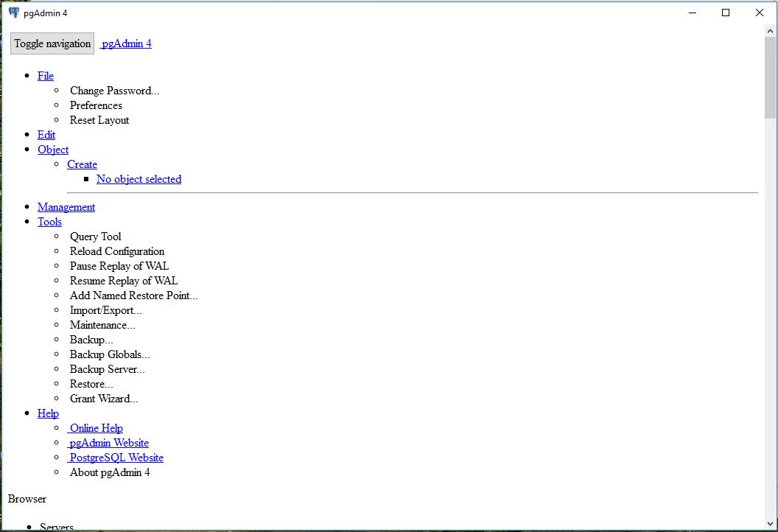Click the No object selected link
This screenshot has width=778, height=532.
pos(139,179)
